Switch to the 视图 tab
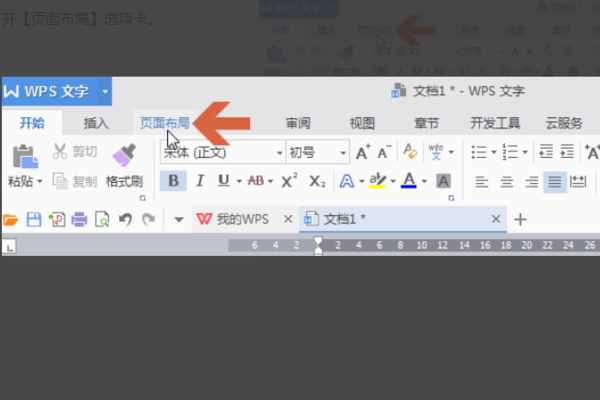Screen dimensions: 600x400 [x=362, y=123]
